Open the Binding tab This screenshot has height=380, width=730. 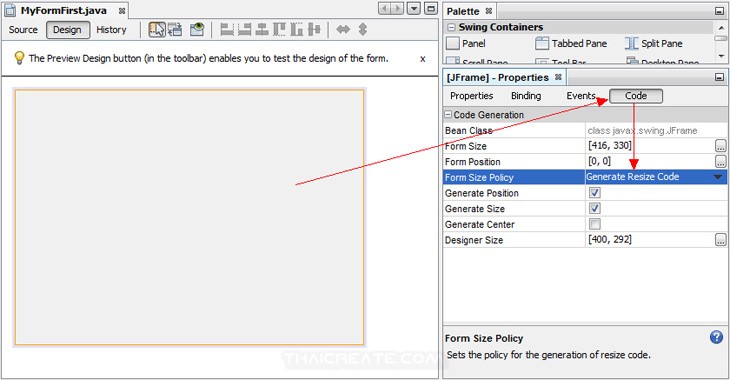tap(526, 96)
